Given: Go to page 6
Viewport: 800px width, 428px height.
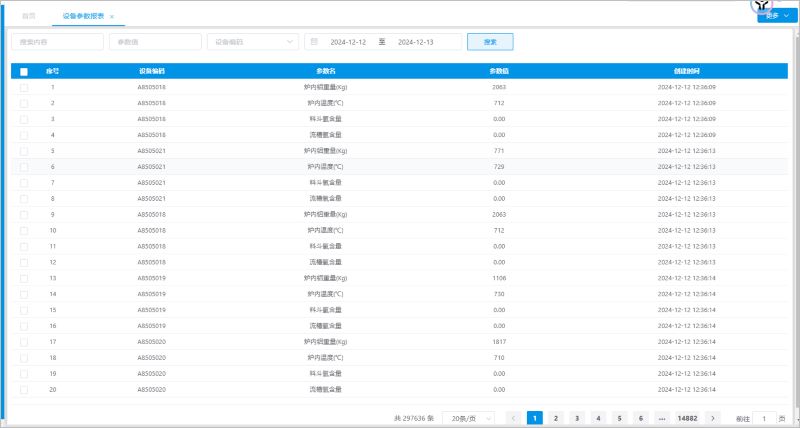Looking at the screenshot, I should pos(641,418).
